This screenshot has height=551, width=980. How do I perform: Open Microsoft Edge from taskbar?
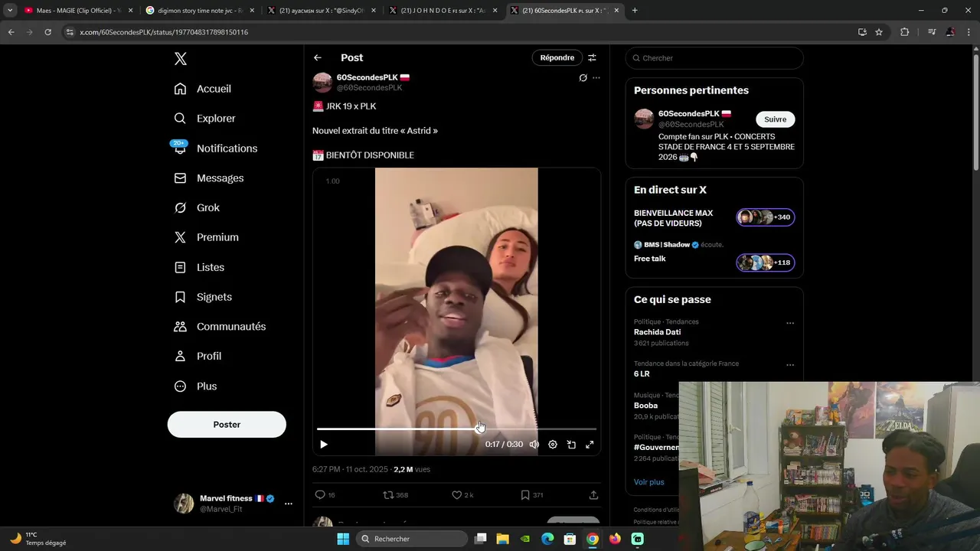point(547,539)
